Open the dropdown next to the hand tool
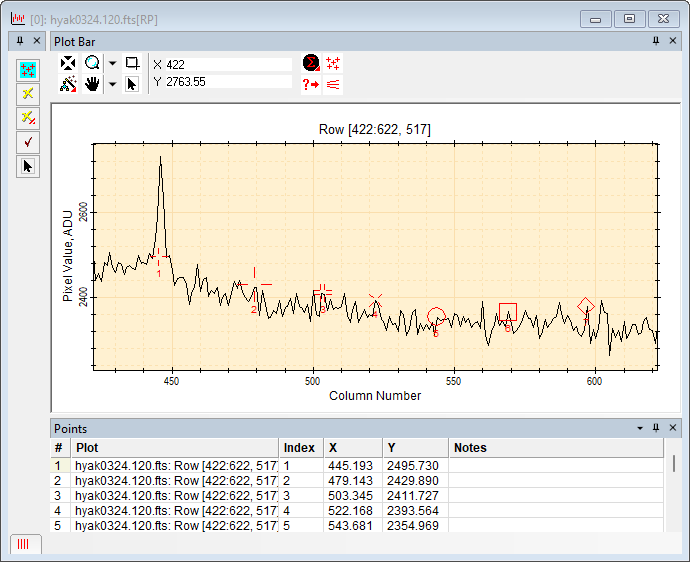Viewport: 690px width, 562px height. click(112, 84)
